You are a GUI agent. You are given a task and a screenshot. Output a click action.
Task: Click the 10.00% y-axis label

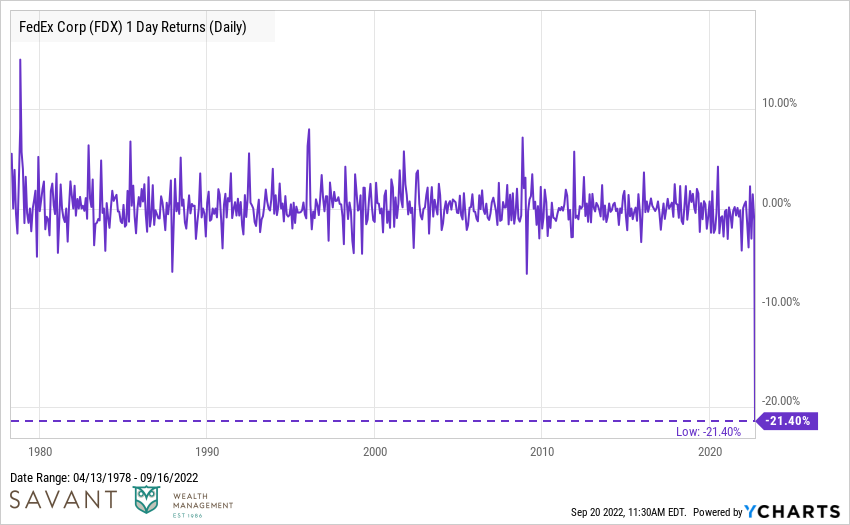point(780,103)
